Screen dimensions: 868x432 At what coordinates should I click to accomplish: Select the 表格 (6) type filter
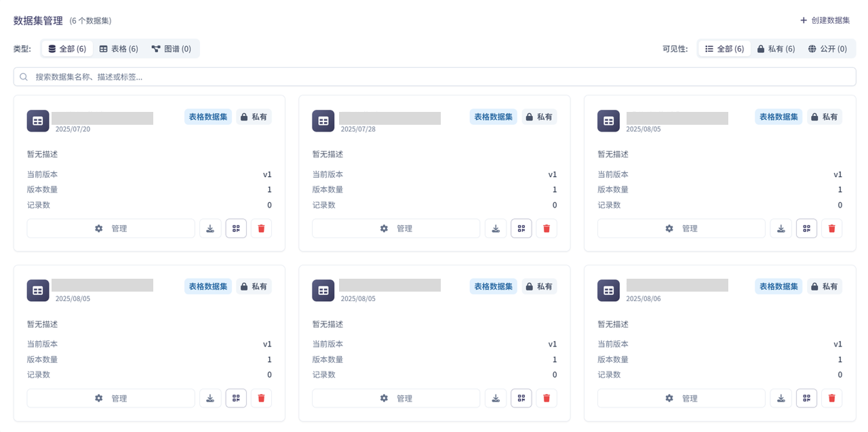pyautogui.click(x=118, y=48)
